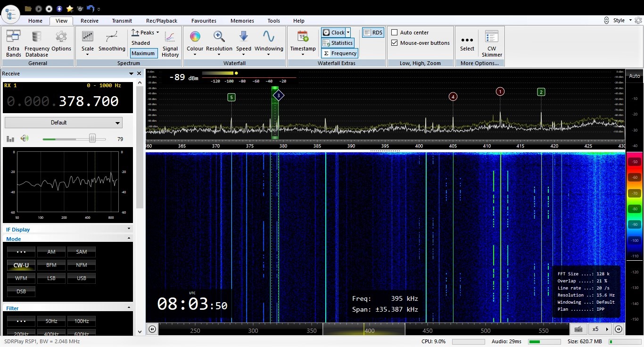Toggle Shaded spectrum display
644x347 pixels.
141,43
